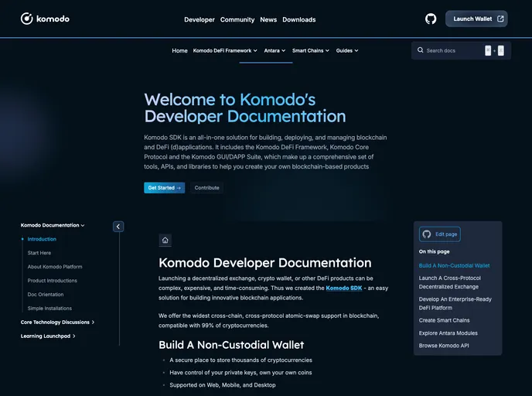Viewport: 532px width, 396px height.
Task: Open Product Introductions page
Action: pyautogui.click(x=53, y=281)
